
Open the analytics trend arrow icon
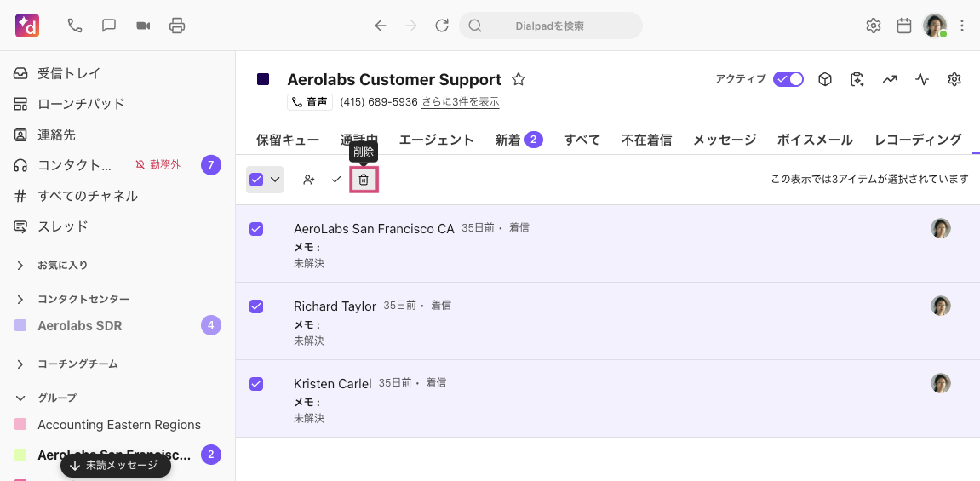coord(890,79)
